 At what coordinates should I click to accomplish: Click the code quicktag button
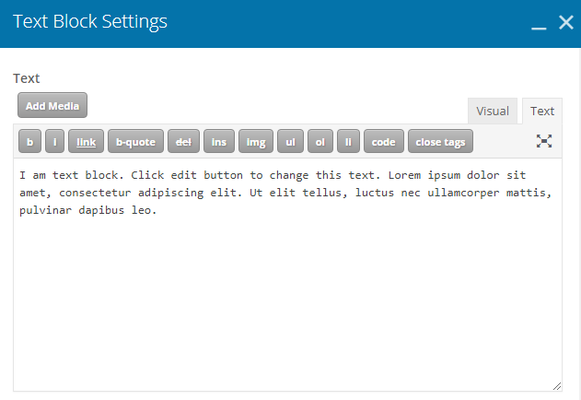point(384,141)
